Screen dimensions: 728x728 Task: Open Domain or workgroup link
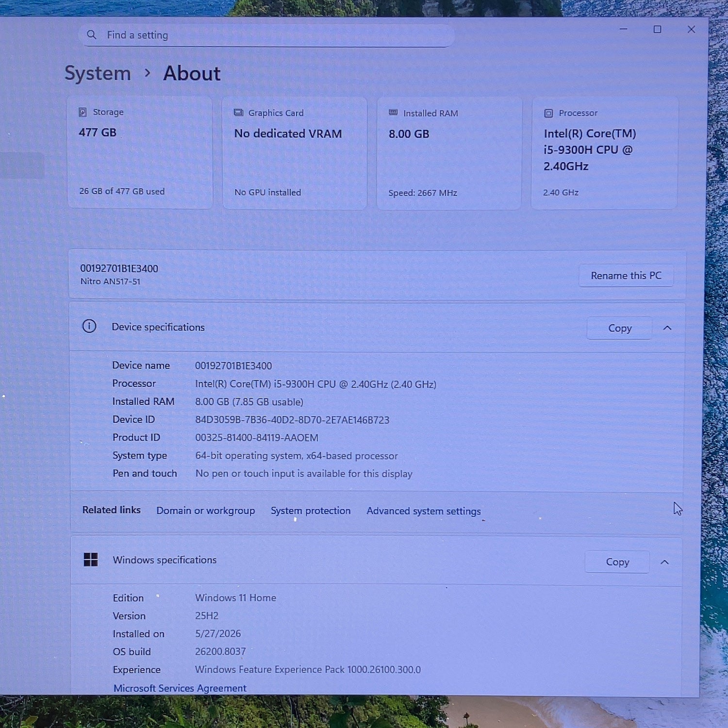point(205,511)
